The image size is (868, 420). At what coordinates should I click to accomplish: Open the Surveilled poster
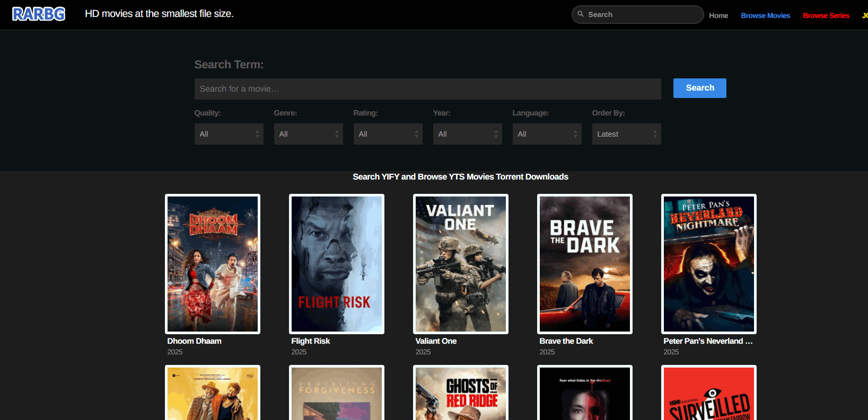pyautogui.click(x=709, y=392)
